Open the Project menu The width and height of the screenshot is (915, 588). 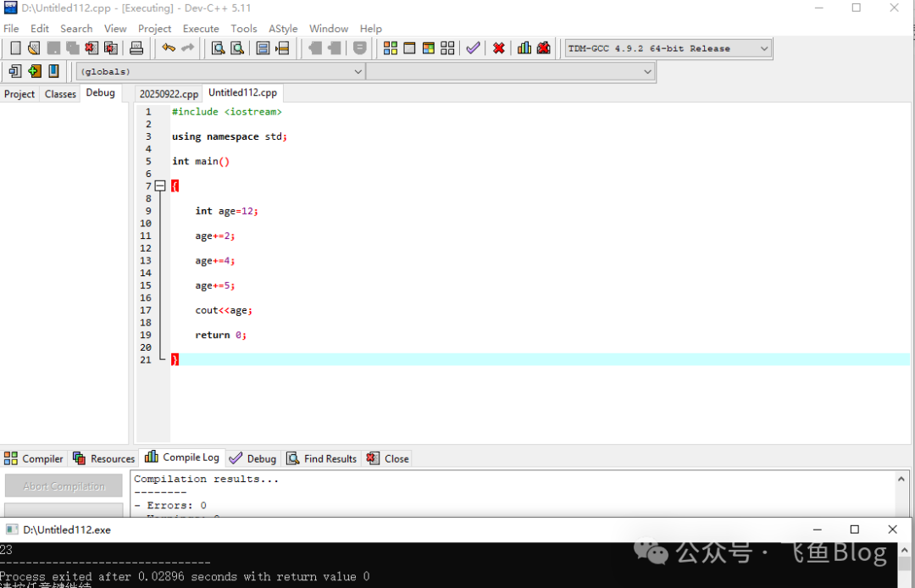tap(155, 29)
